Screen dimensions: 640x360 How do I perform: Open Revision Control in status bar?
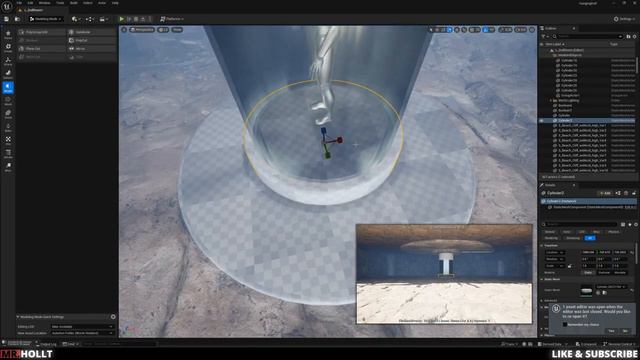(620, 344)
